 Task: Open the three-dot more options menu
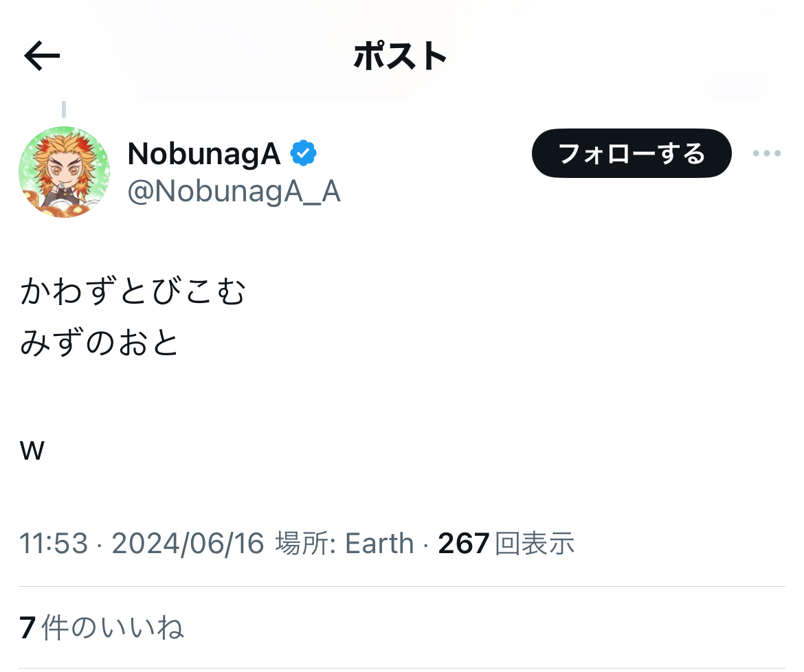(766, 153)
